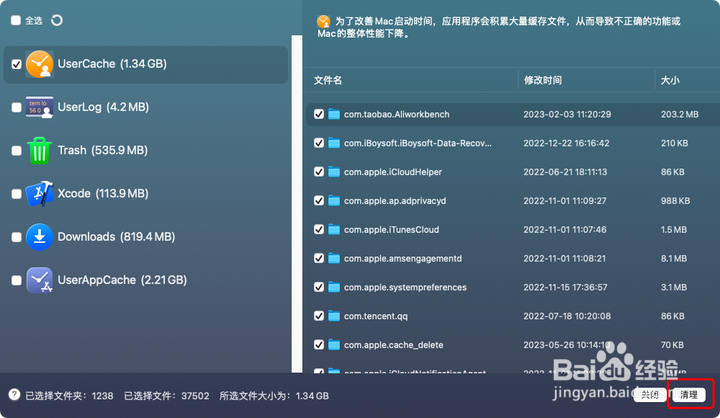Click folder icon of com.apple.iCloudHelper
This screenshot has width=720, height=418.
pos(334,172)
